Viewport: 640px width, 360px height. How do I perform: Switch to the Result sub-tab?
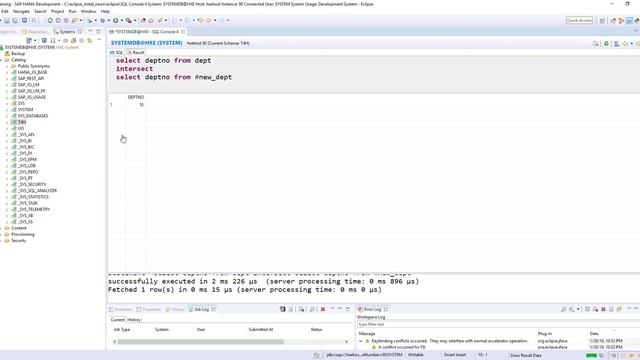(136, 53)
